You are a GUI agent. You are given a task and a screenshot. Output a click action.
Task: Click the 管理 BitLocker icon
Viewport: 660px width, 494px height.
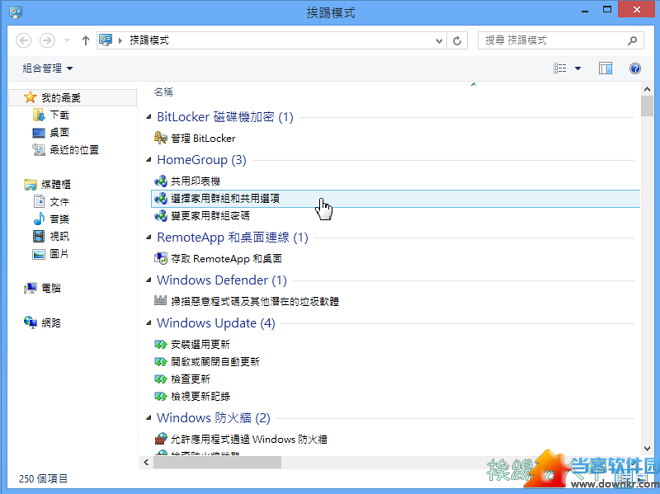point(160,138)
